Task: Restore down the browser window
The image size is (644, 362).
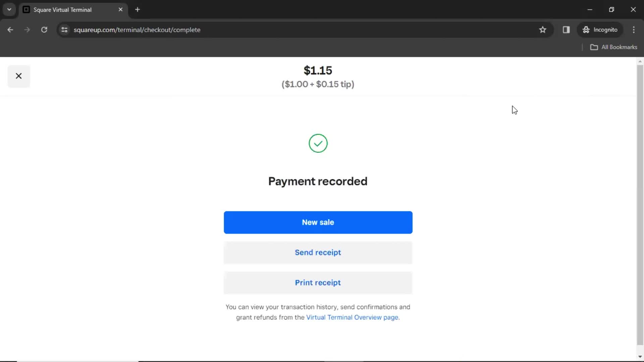Action: point(611,10)
